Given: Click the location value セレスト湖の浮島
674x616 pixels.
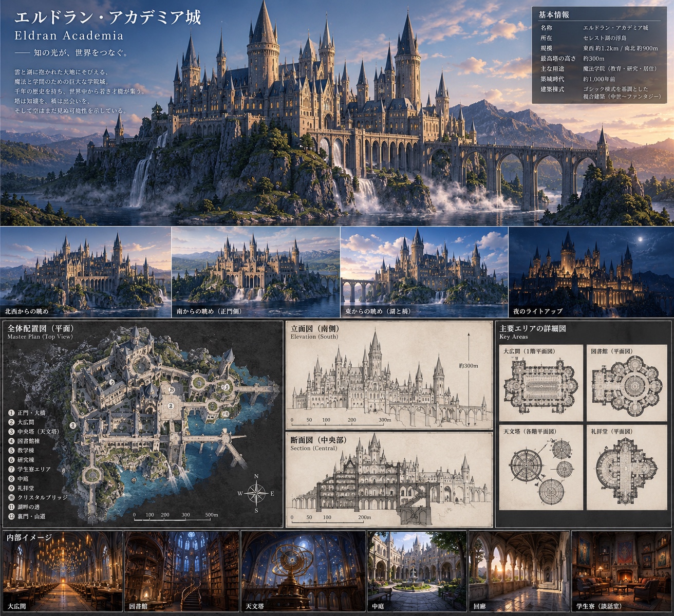Looking at the screenshot, I should 605,38.
